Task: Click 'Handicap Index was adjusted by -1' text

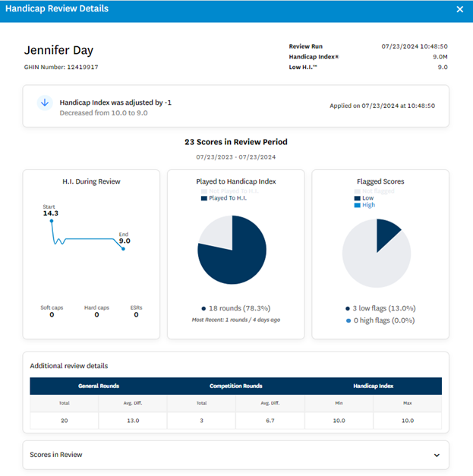Action: click(x=115, y=102)
